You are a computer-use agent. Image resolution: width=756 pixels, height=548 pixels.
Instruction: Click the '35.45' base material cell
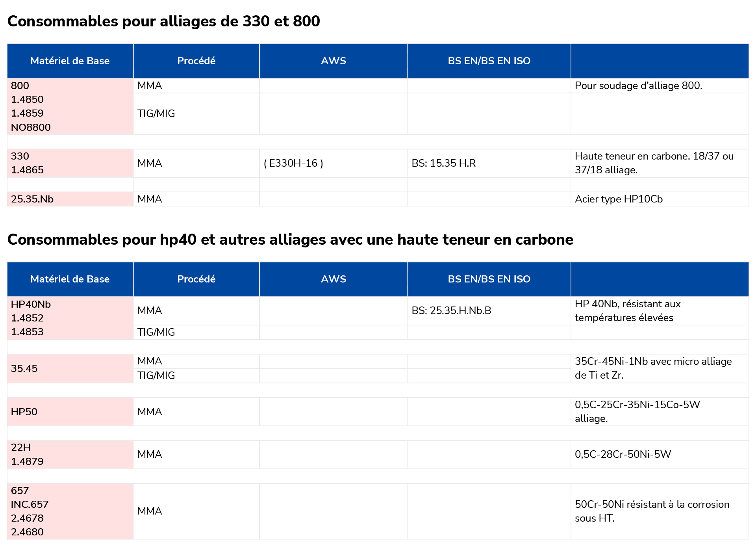(x=70, y=369)
